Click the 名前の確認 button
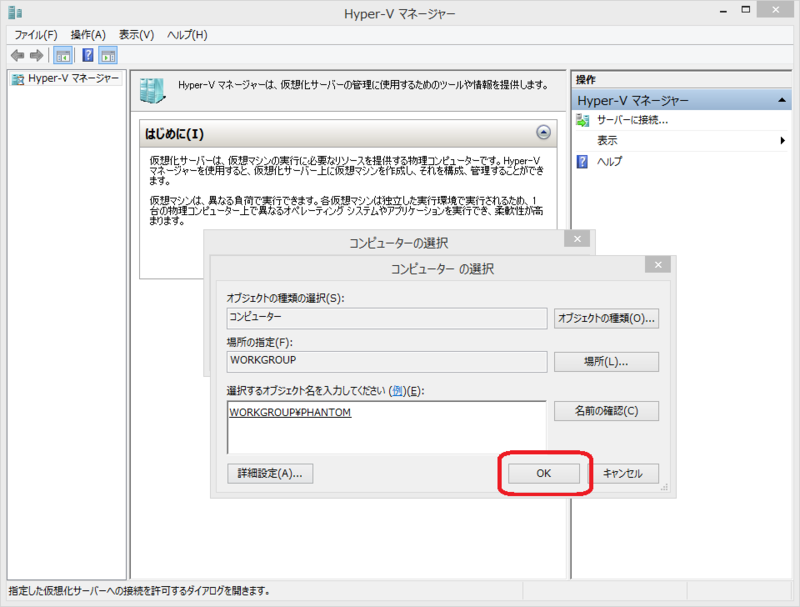Image resolution: width=800 pixels, height=607 pixels. (x=606, y=410)
